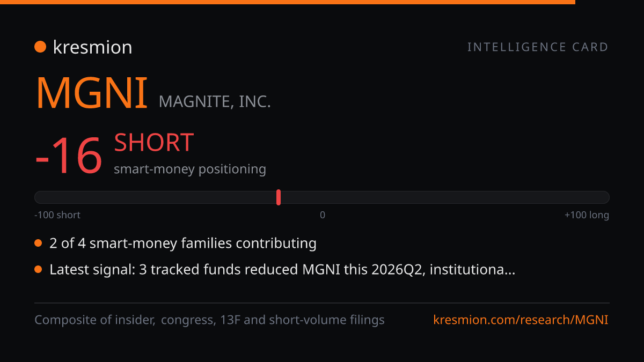Open the kresmion.com/research/MGNI link
The image size is (644, 362).
(x=521, y=320)
